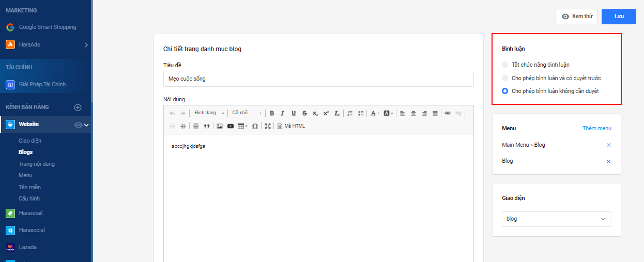Apply italic formatting in the editor

click(x=282, y=113)
